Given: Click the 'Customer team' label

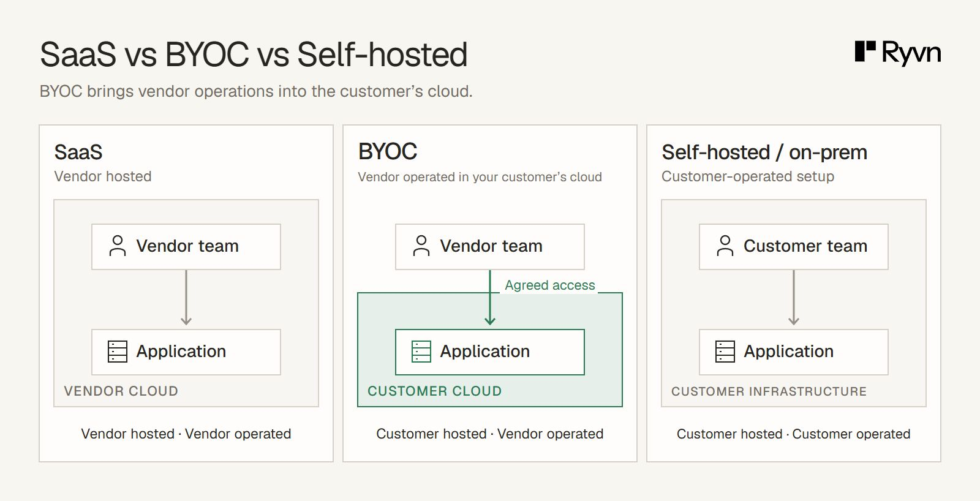Looking at the screenshot, I should pos(805,246).
